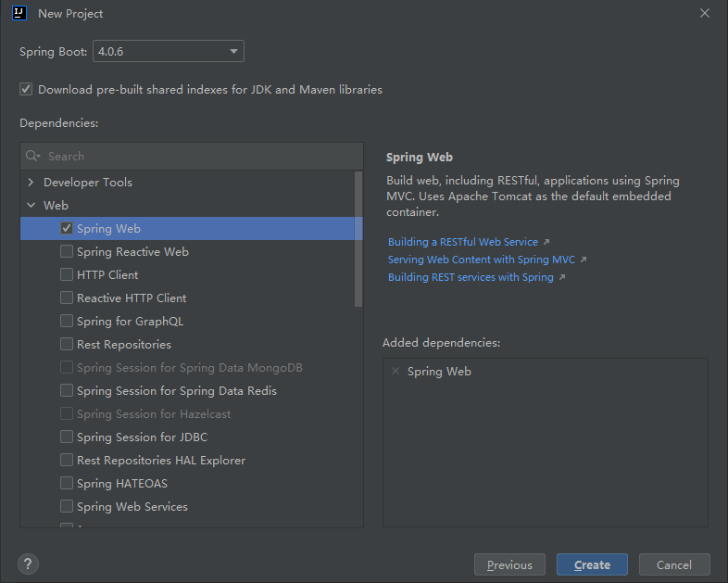The height and width of the screenshot is (583, 728).
Task: Check Rest Repositories HAL Explorer checkbox
Action: (67, 461)
